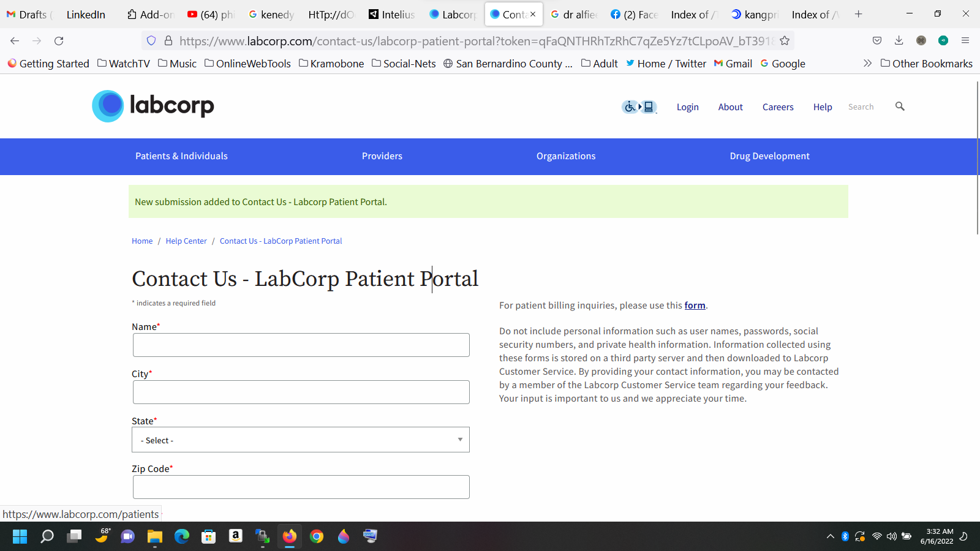Click the Help link in header
980x551 pixels.
(x=823, y=107)
